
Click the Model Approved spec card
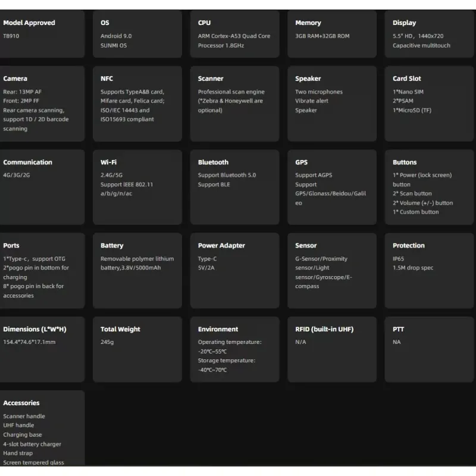[x=42, y=35]
